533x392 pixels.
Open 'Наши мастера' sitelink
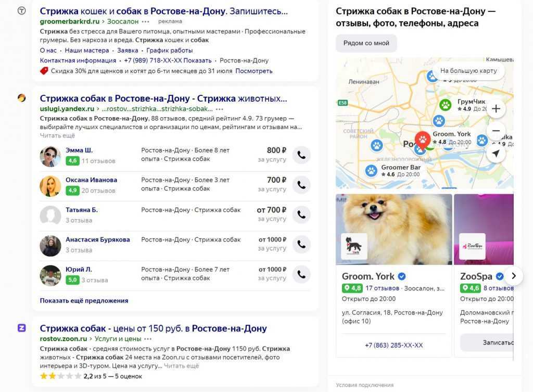(87, 50)
